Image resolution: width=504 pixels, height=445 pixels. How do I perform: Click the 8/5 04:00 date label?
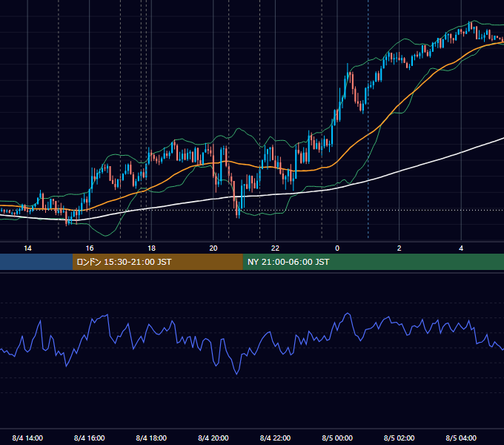point(461,438)
